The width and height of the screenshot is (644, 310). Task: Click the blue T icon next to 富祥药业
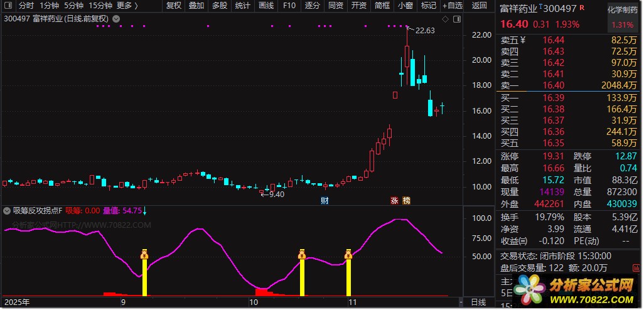click(x=540, y=6)
